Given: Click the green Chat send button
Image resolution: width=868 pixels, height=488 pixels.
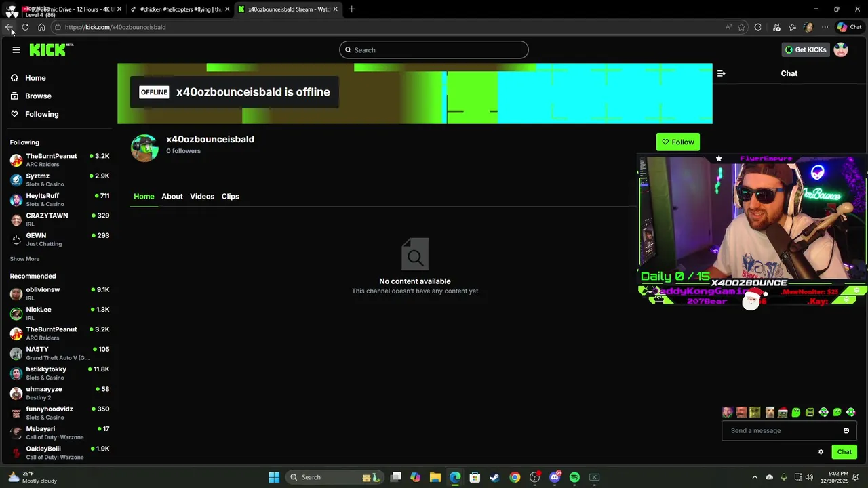Looking at the screenshot, I should 844,452.
